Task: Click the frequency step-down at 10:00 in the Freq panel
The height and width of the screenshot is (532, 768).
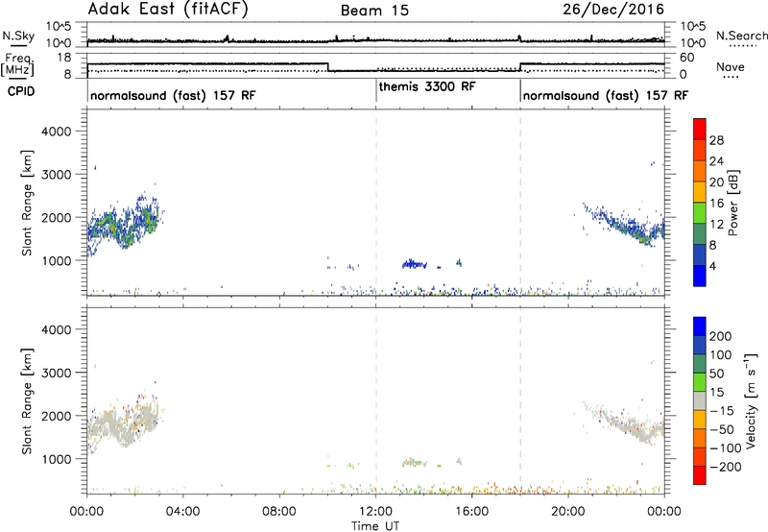Action: (327, 67)
